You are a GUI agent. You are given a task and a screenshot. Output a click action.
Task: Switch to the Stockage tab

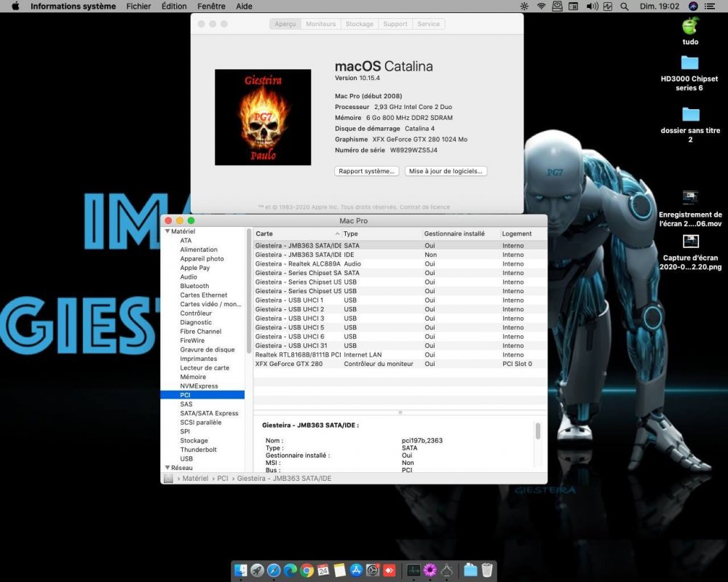360,24
